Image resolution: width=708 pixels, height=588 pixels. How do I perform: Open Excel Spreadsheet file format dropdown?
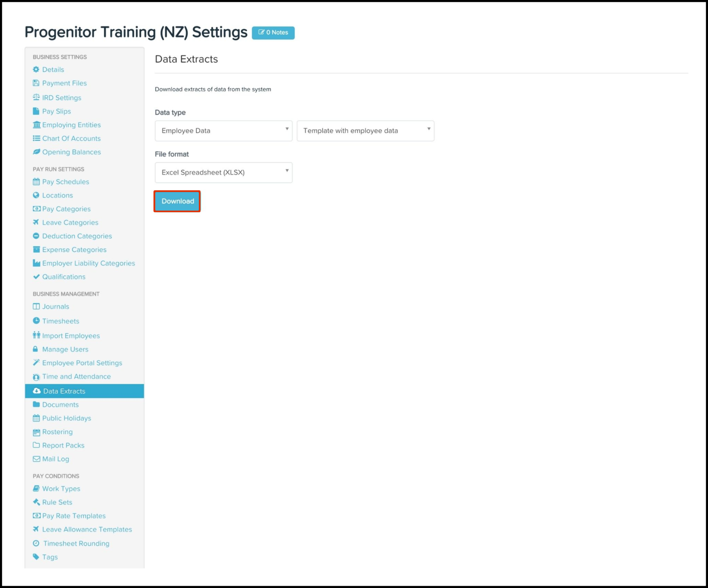coord(223,173)
